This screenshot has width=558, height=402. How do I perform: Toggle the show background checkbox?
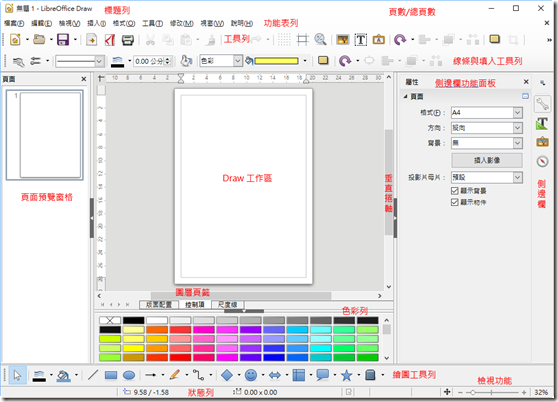point(454,191)
